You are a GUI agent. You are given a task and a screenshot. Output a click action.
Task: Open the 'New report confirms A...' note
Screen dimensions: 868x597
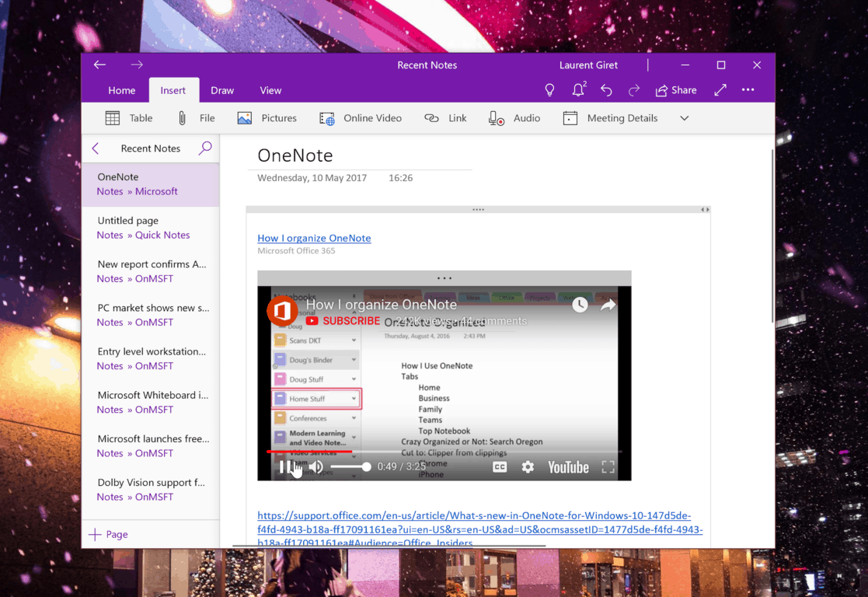[x=151, y=271]
